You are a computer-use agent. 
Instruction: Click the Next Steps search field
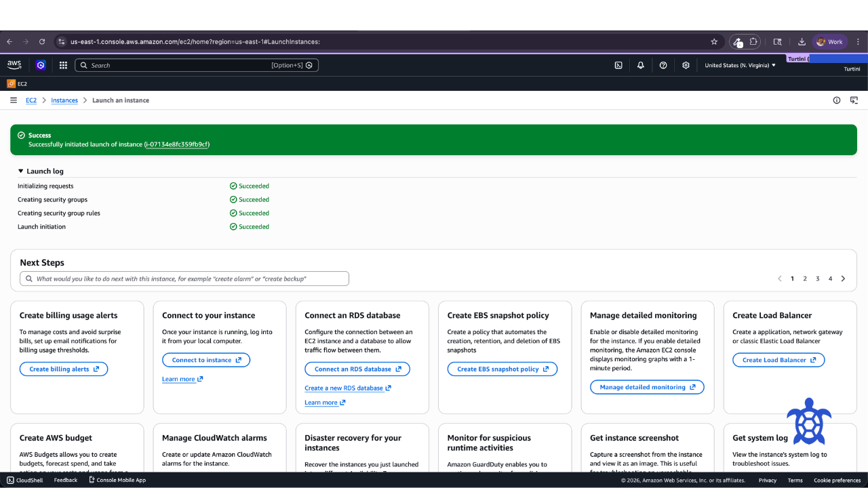point(184,279)
